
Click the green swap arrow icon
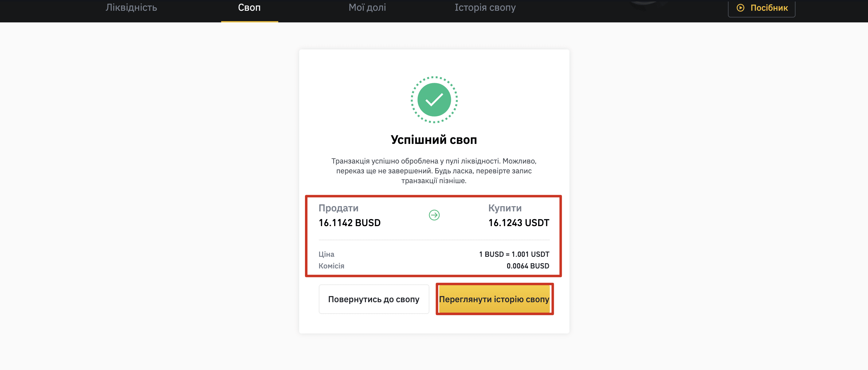pos(434,215)
